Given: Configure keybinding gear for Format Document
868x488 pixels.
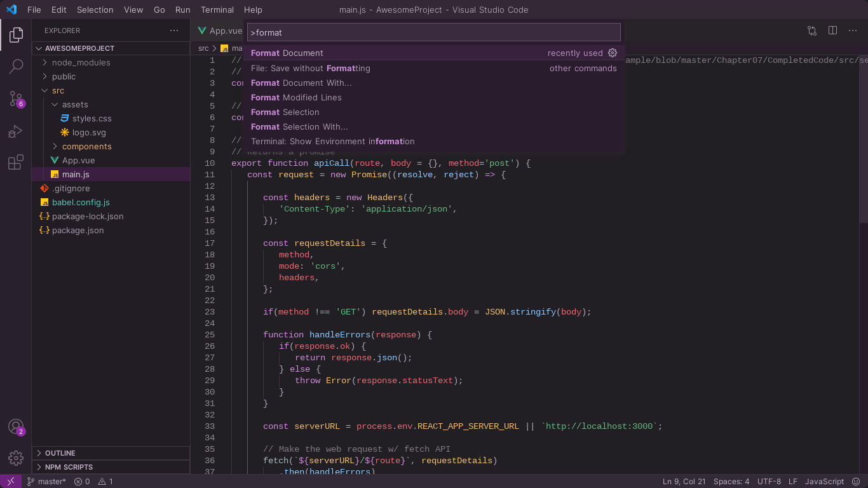Looking at the screenshot, I should (613, 53).
